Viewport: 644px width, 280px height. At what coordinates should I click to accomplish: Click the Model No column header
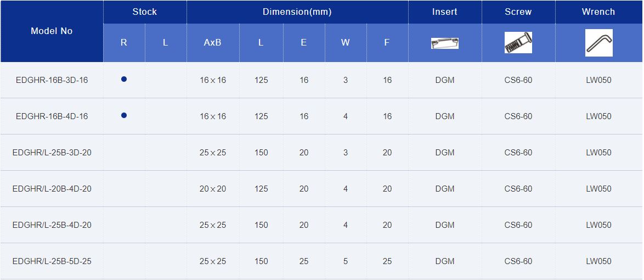pyautogui.click(x=52, y=31)
